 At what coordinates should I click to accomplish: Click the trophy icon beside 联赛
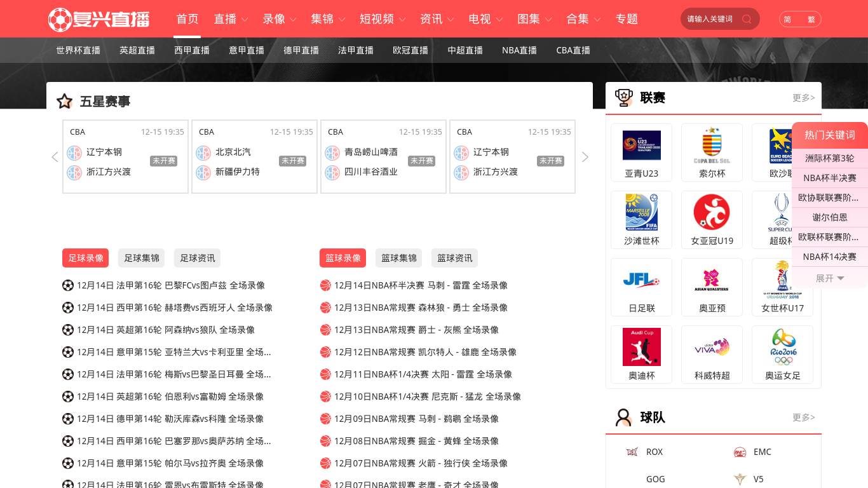624,98
